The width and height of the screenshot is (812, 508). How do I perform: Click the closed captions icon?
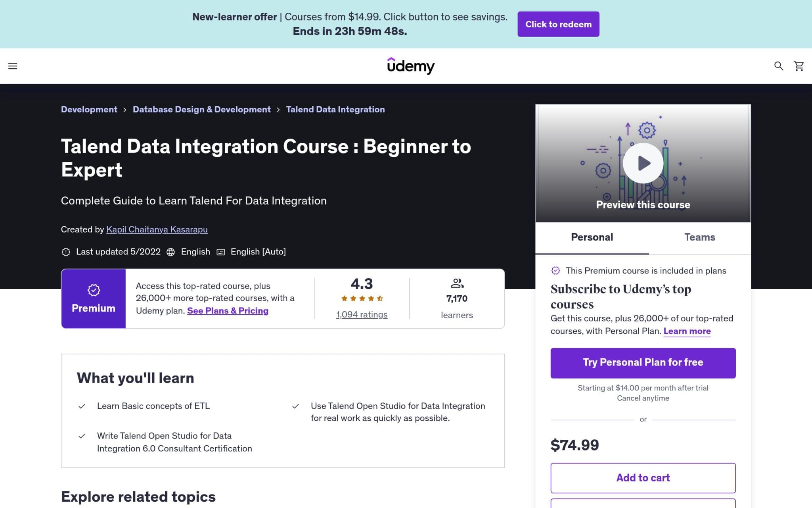click(x=221, y=252)
